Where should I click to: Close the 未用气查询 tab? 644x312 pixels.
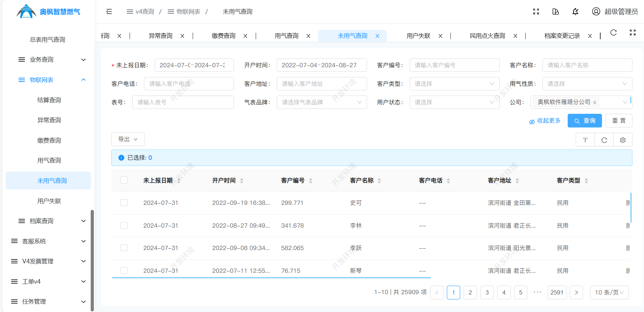coord(377,36)
